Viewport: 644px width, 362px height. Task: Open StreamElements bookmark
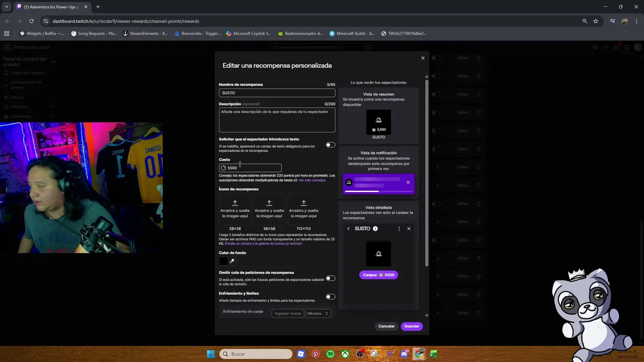145,34
